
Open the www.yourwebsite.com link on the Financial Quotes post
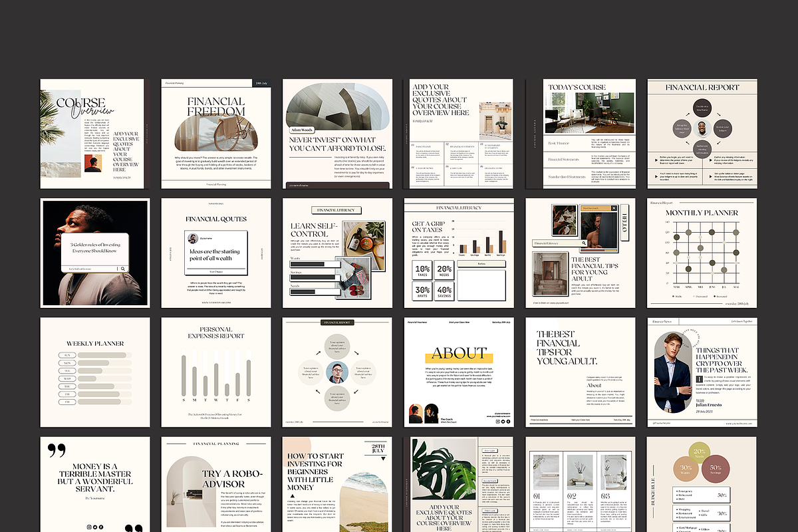(x=216, y=303)
